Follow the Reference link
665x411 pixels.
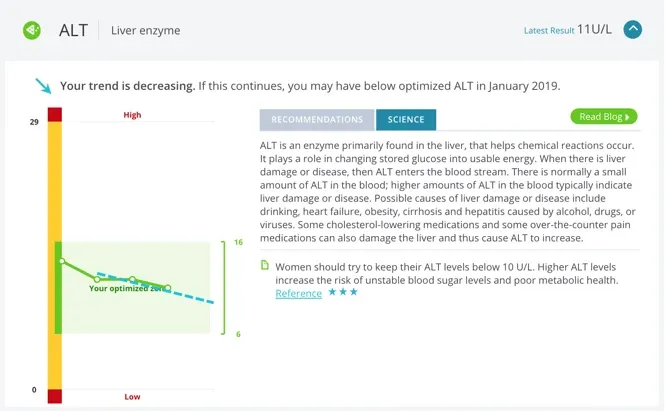(298, 294)
